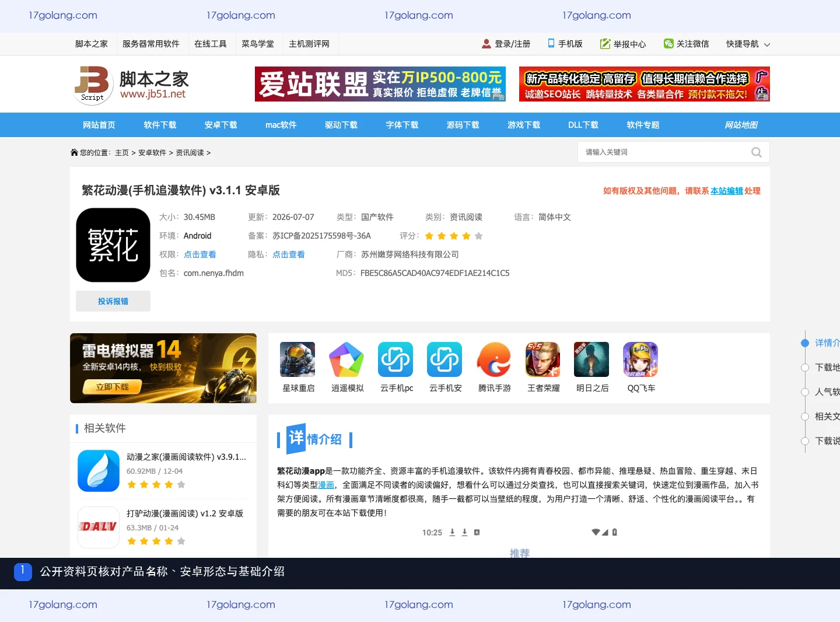Go to 网站首页 in navigation bar
The width and height of the screenshot is (840, 622).
99,125
